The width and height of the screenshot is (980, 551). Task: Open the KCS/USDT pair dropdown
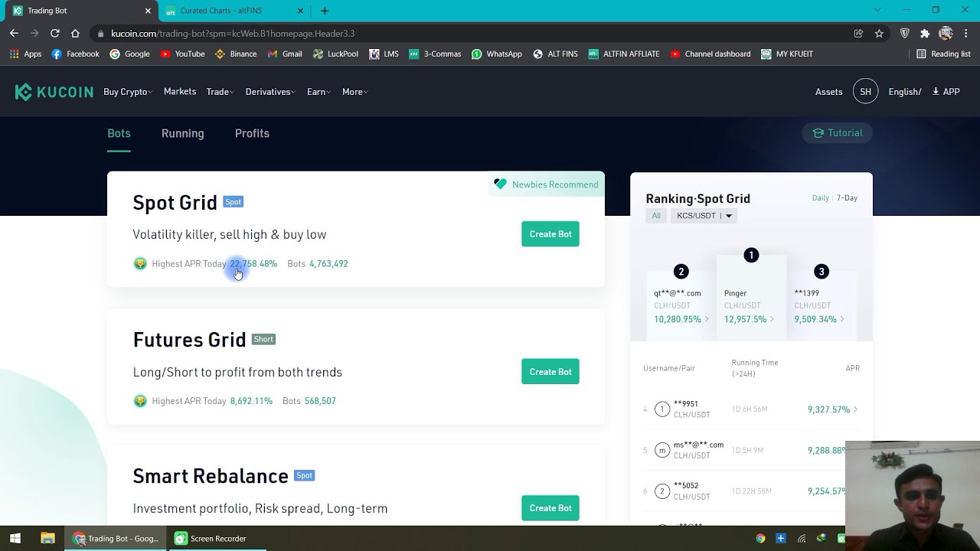[704, 216]
